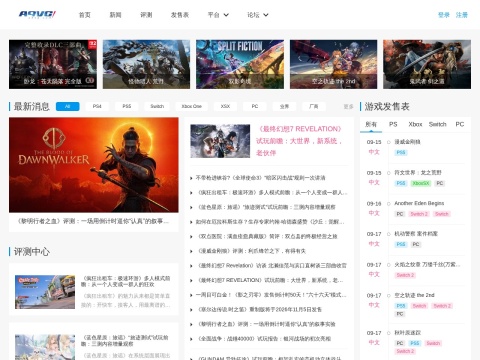Open the Blood of Dawnwalker feature image
The image size is (480, 360).
click(x=94, y=165)
